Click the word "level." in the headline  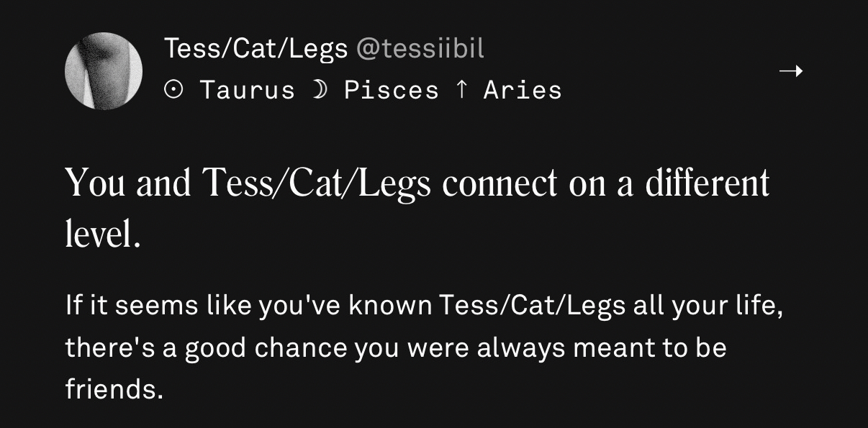pos(102,235)
